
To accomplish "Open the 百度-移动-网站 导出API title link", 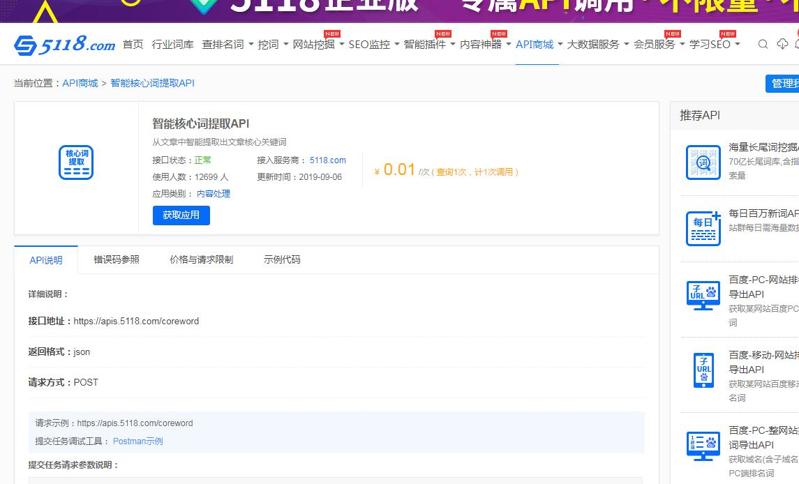I will coord(763,362).
